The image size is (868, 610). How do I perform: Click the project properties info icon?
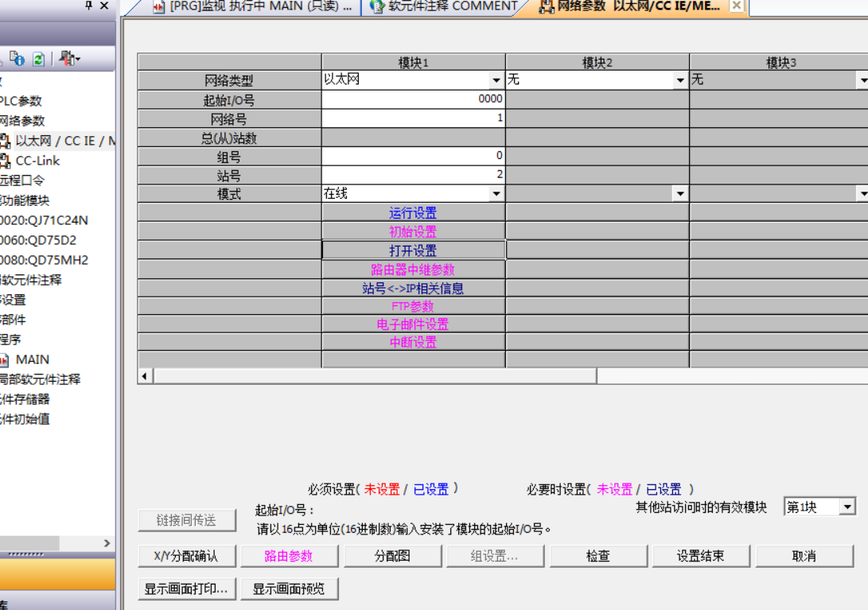point(18,59)
